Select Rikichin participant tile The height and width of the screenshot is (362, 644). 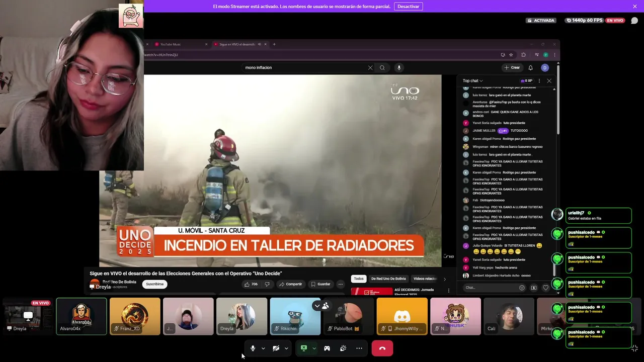coord(295,316)
